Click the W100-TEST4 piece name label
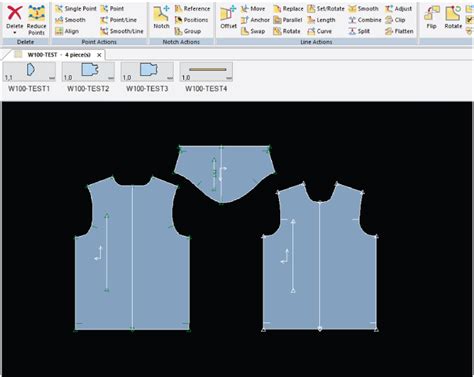474x377 pixels. 206,89
